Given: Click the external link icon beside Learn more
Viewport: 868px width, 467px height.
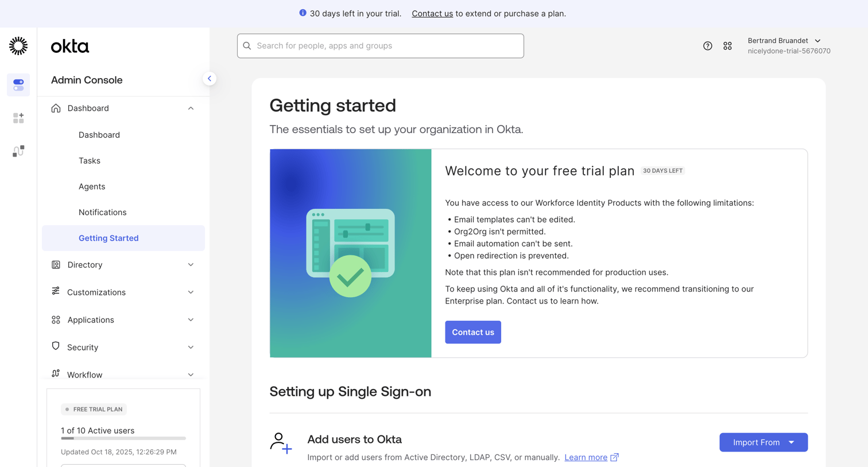Looking at the screenshot, I should [614, 457].
